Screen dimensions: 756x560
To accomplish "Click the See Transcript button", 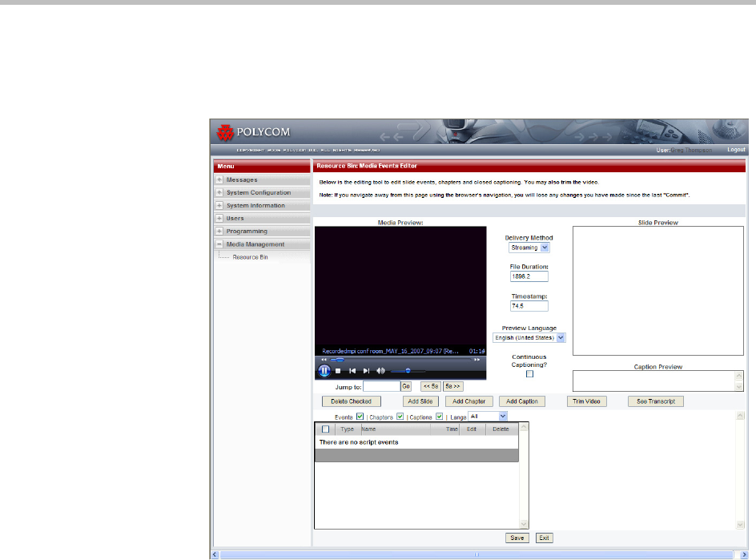I will click(x=656, y=401).
